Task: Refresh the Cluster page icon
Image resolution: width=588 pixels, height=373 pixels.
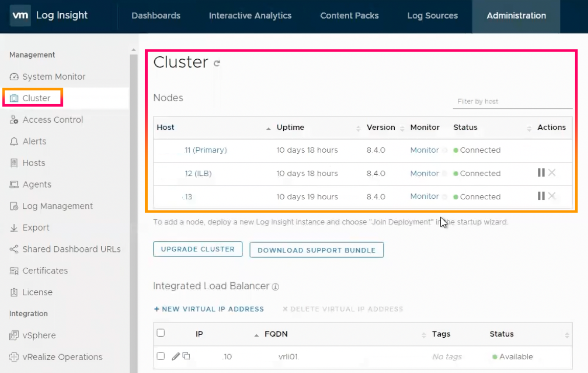Action: (x=217, y=63)
